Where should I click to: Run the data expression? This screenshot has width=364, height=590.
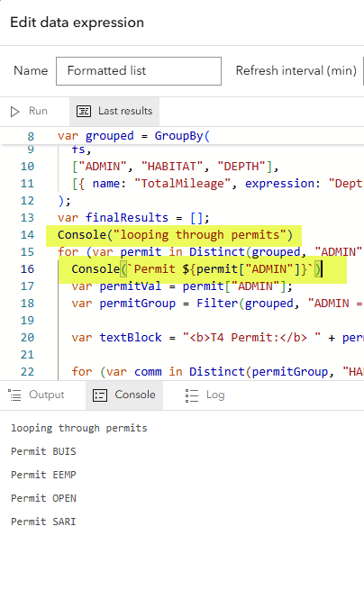pyautogui.click(x=29, y=112)
